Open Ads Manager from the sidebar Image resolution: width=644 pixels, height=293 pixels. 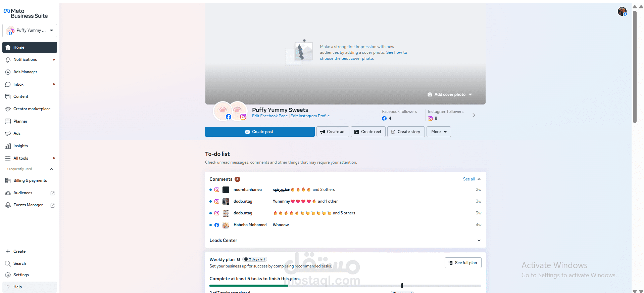click(30, 72)
